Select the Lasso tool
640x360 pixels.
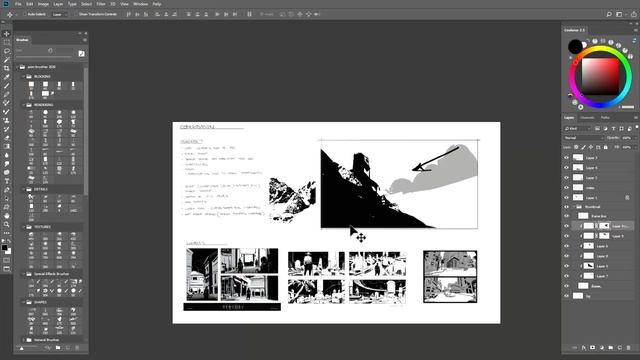point(7,51)
